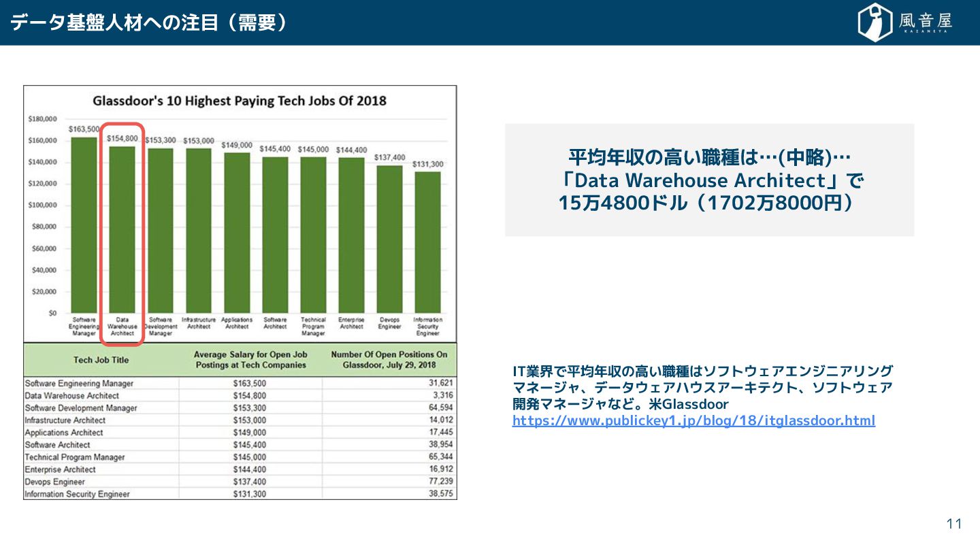
Task: Select the Data Warehouse Architect bar in chart
Action: [x=122, y=229]
